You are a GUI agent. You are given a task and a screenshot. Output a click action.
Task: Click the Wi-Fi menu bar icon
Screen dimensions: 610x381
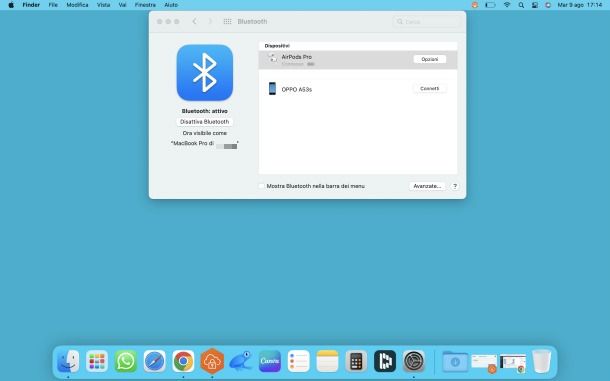point(507,5)
